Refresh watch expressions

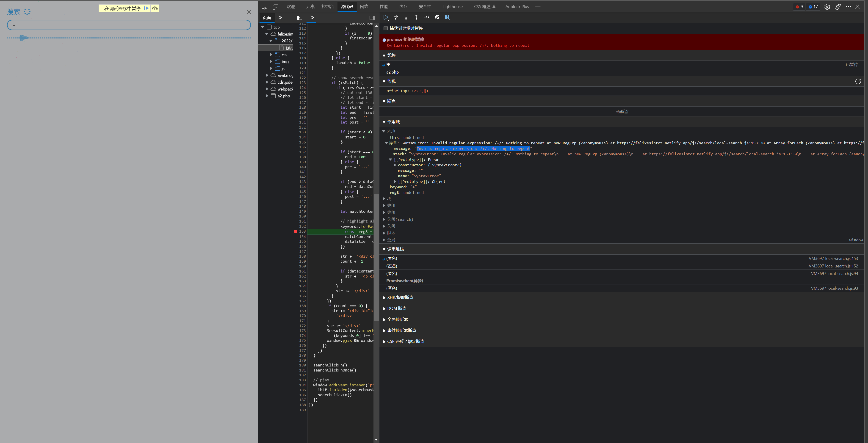(858, 81)
